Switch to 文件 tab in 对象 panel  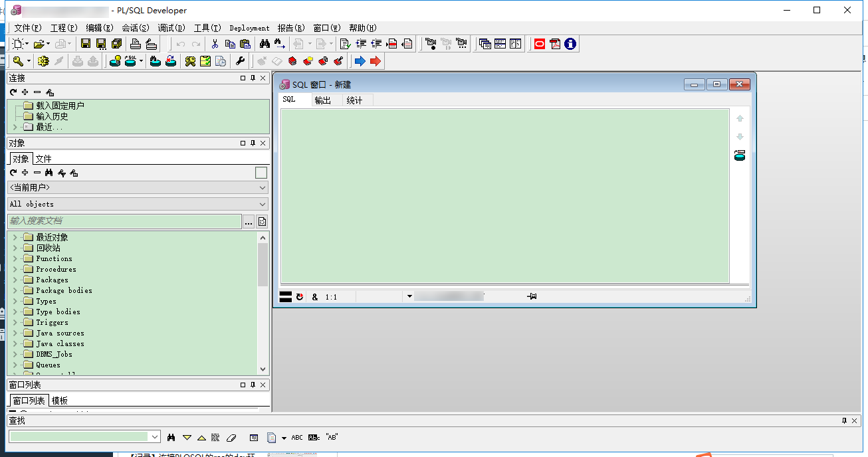pyautogui.click(x=43, y=159)
